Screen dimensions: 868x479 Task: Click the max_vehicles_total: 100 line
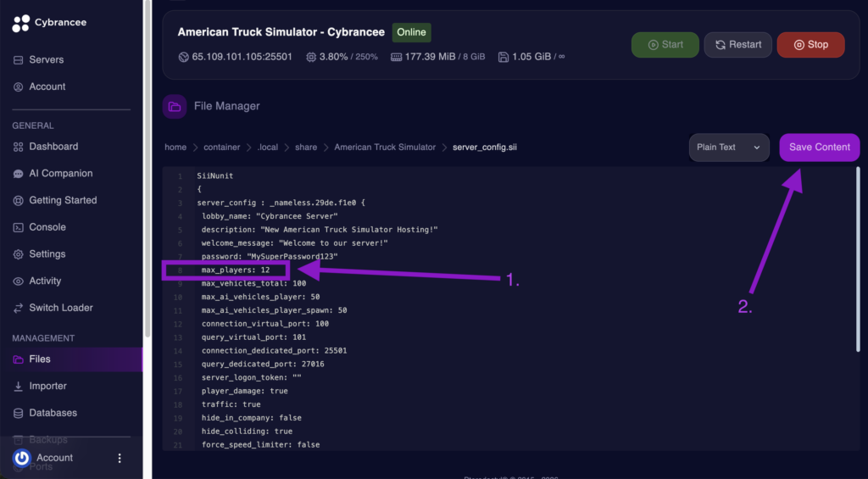pos(253,283)
